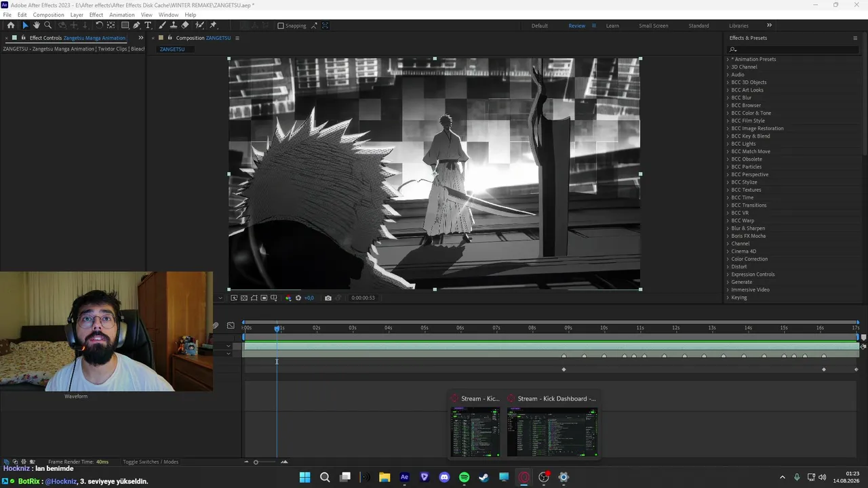Go to the Home screen icon
The width and height of the screenshot is (868, 488).
(x=11, y=26)
